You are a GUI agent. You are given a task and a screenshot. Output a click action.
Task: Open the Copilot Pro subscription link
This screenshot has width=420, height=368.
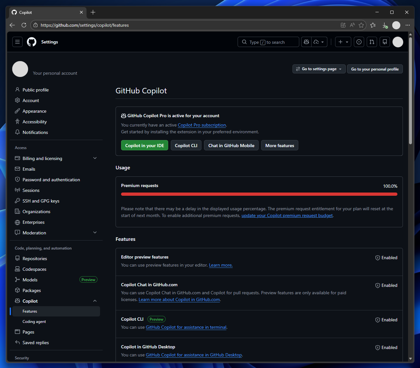(202, 125)
